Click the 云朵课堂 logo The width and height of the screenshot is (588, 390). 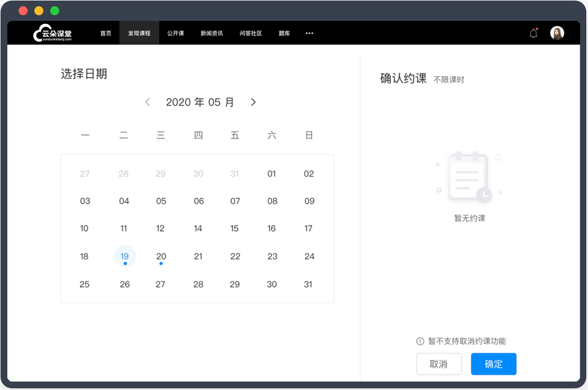[x=52, y=33]
